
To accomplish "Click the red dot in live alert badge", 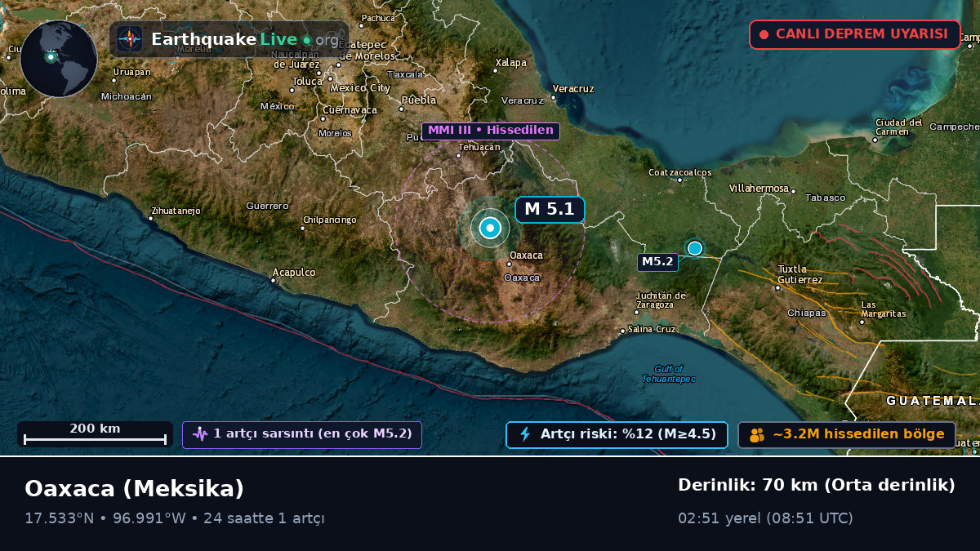I will tap(764, 34).
